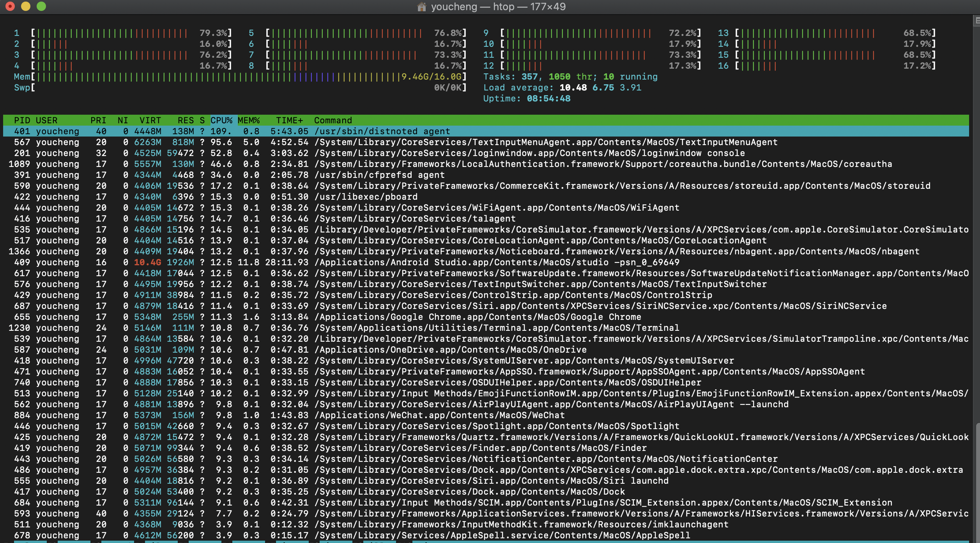This screenshot has height=543, width=980.
Task: Sort by the TIME+ column header
Action: click(289, 120)
